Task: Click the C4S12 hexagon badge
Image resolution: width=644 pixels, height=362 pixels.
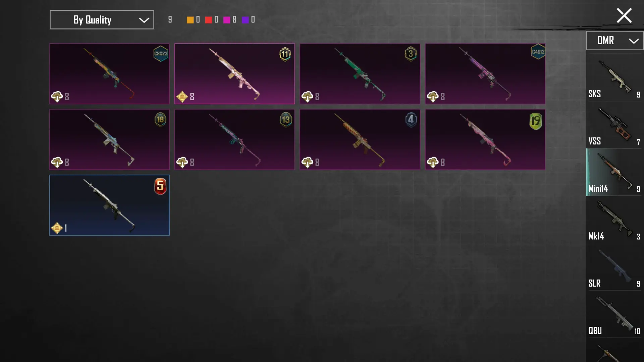Action: (538, 52)
